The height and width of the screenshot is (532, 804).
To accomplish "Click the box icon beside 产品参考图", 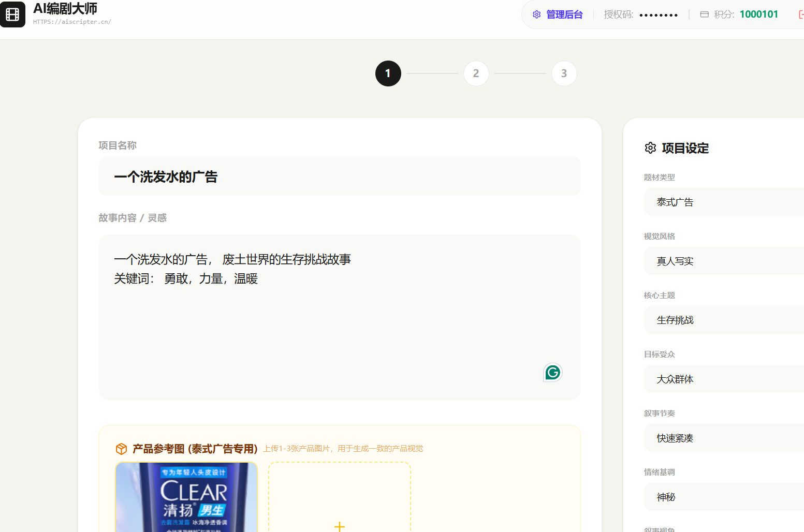I will pyautogui.click(x=121, y=449).
